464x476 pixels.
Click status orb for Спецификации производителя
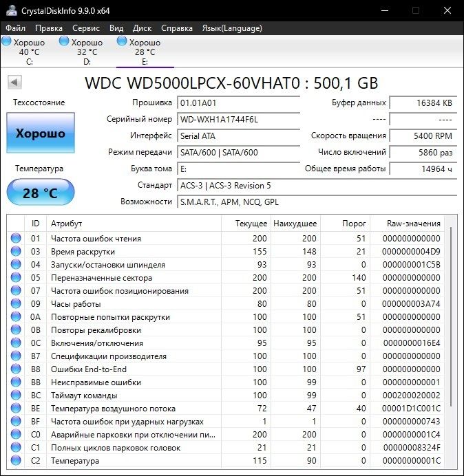pyautogui.click(x=16, y=356)
